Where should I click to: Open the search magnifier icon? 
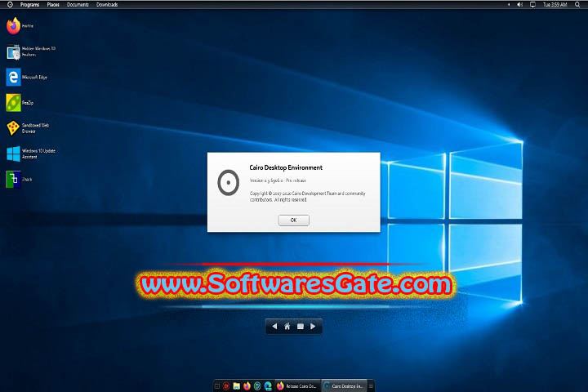click(x=577, y=5)
